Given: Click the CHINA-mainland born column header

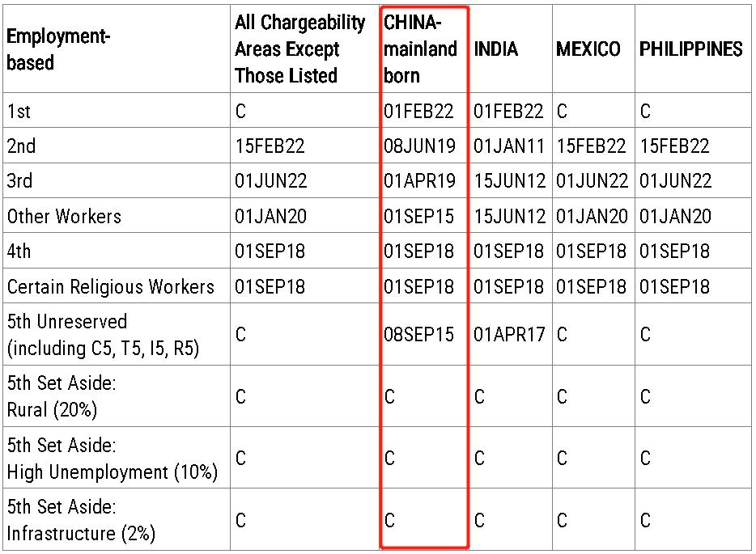Looking at the screenshot, I should coord(420,49).
